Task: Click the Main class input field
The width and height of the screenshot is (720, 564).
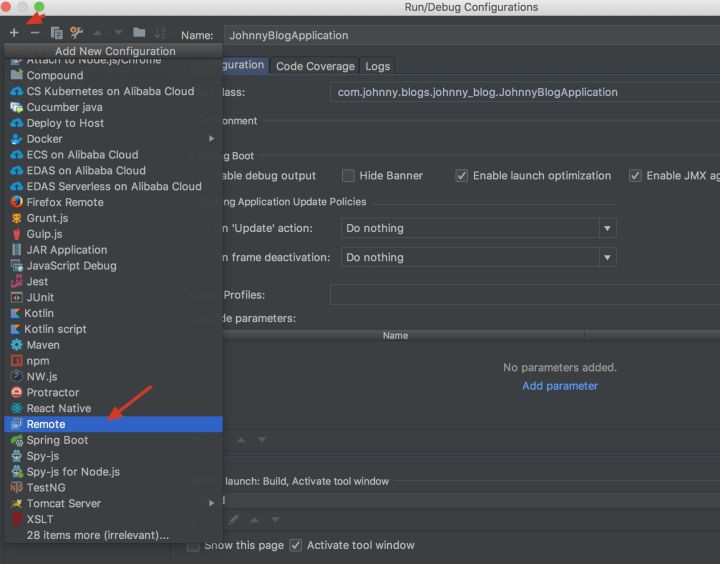Action: pyautogui.click(x=524, y=92)
